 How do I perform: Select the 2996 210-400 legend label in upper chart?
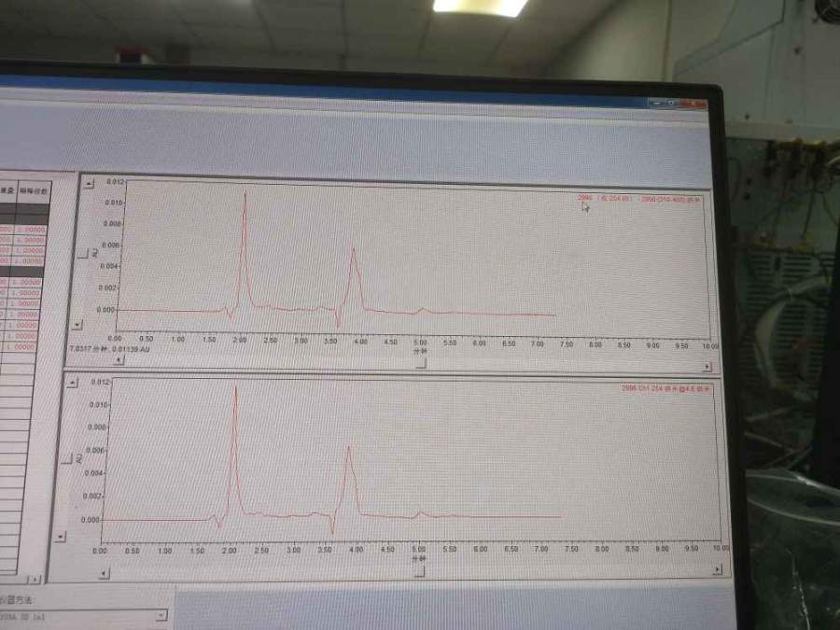click(x=671, y=200)
